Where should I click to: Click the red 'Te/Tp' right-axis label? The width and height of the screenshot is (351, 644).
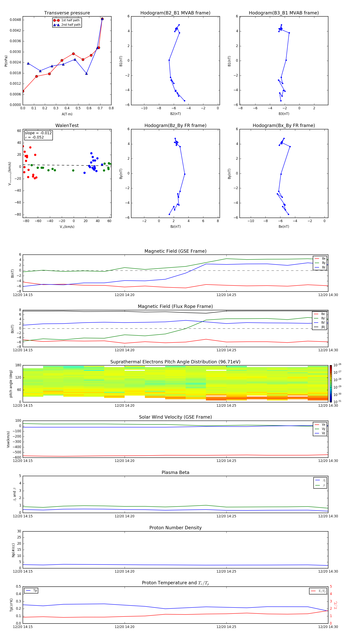point(336,605)
